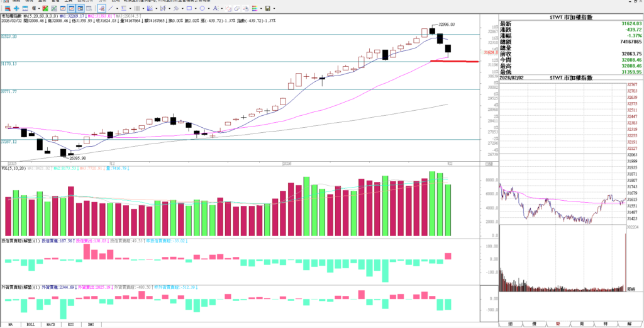The width and height of the screenshot is (644, 328).
Task: Click the 32996.03 peak price label
Action: pos(445,24)
